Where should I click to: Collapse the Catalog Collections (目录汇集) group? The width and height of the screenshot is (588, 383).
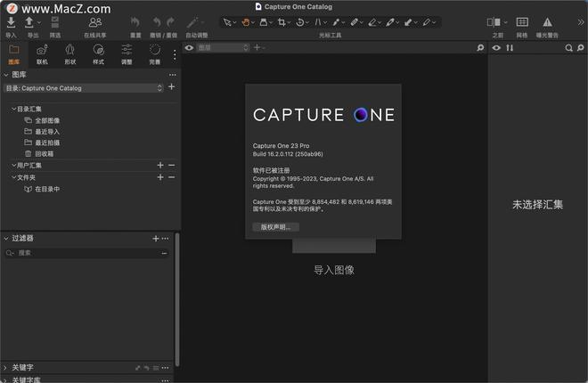[x=13, y=109]
